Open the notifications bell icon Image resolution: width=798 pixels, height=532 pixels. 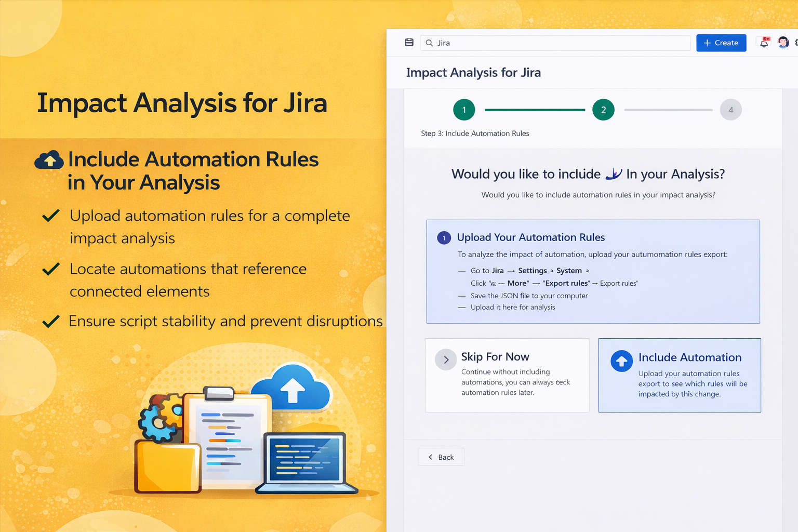tap(764, 44)
